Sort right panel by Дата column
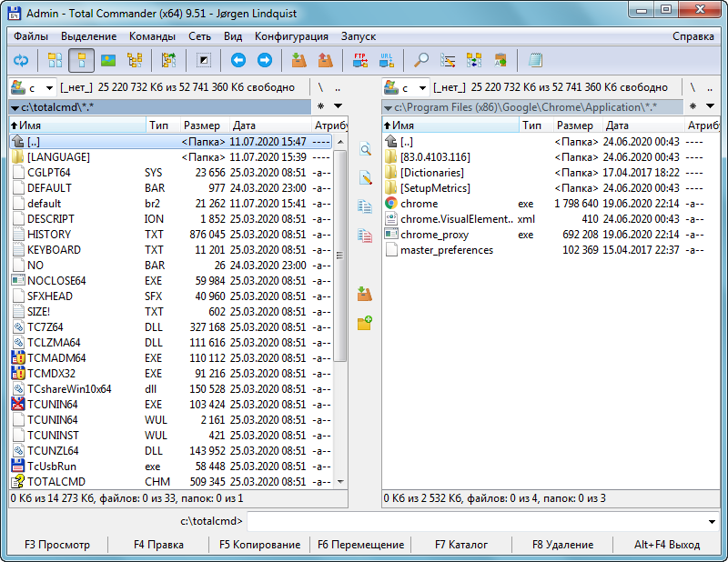The height and width of the screenshot is (562, 728). click(x=643, y=125)
